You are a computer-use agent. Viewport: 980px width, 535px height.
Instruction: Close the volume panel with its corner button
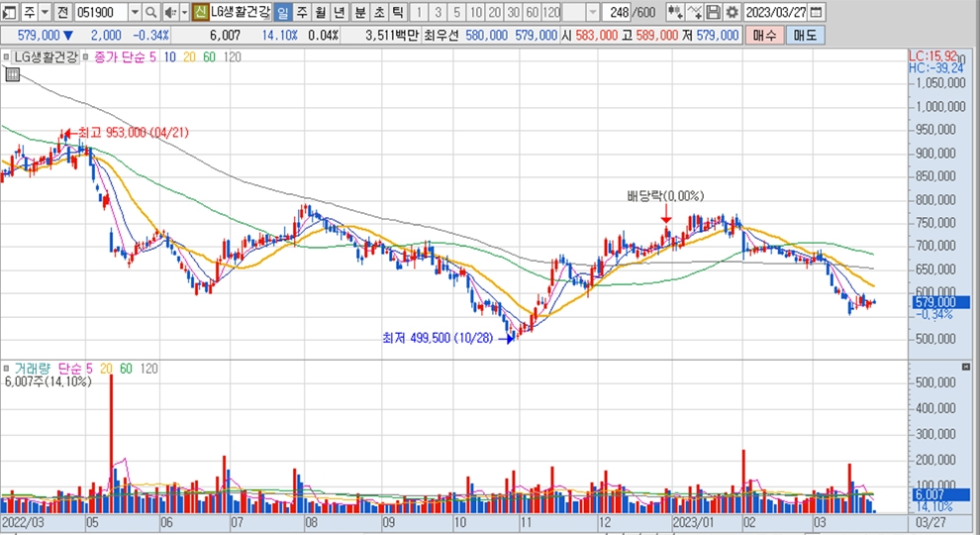pos(965,367)
